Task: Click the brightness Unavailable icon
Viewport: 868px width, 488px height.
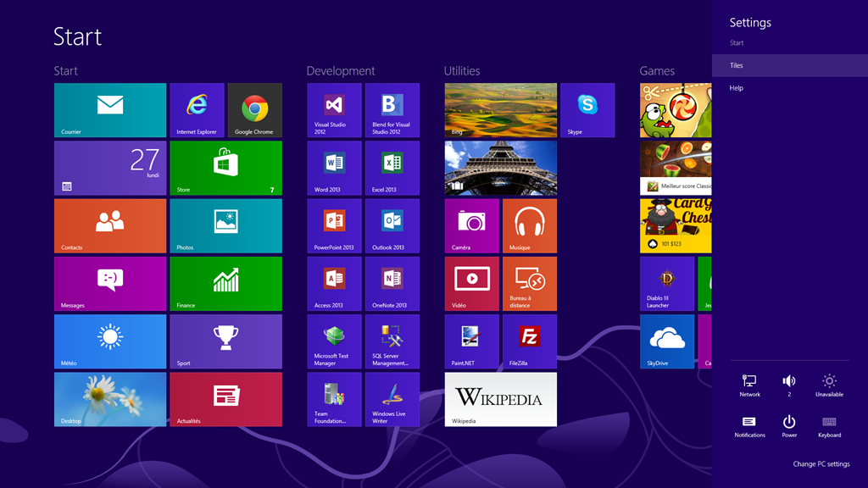Action: [x=829, y=385]
